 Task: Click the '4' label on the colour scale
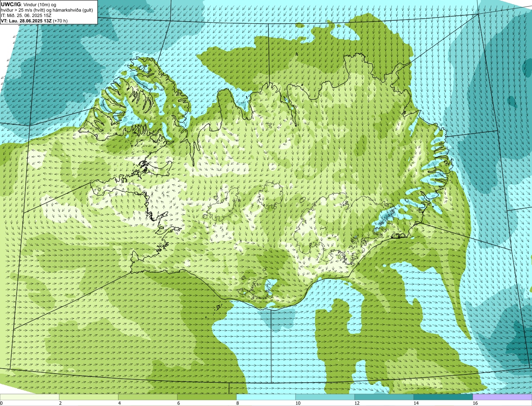[x=119, y=403]
